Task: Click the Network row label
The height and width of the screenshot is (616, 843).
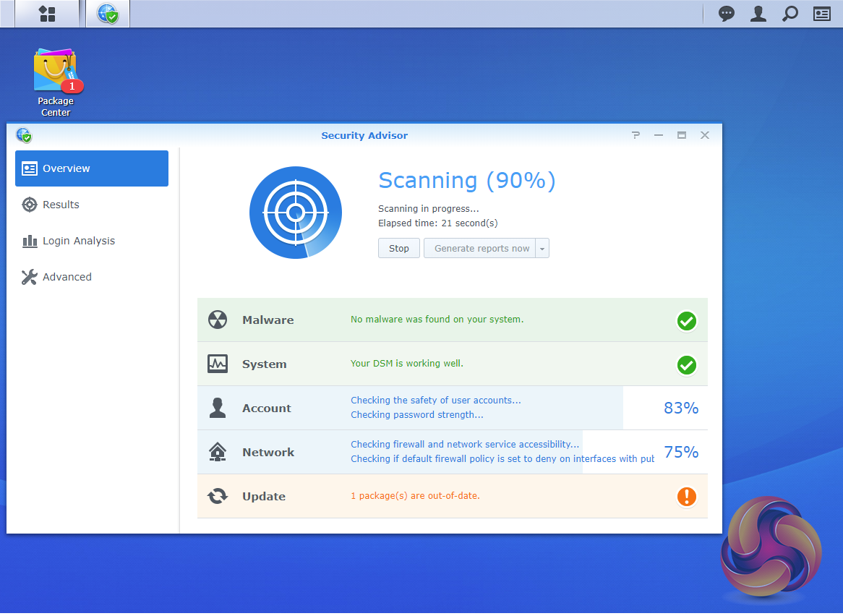Action: pyautogui.click(x=268, y=452)
